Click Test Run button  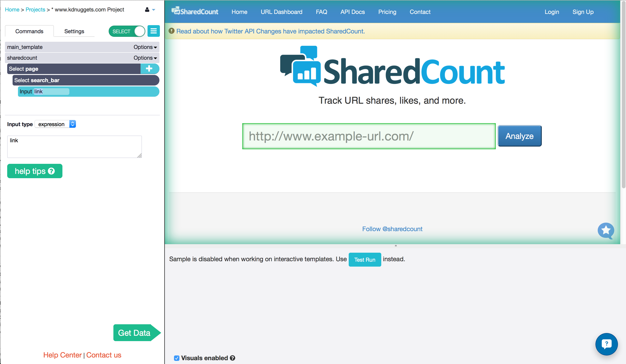pyautogui.click(x=364, y=259)
